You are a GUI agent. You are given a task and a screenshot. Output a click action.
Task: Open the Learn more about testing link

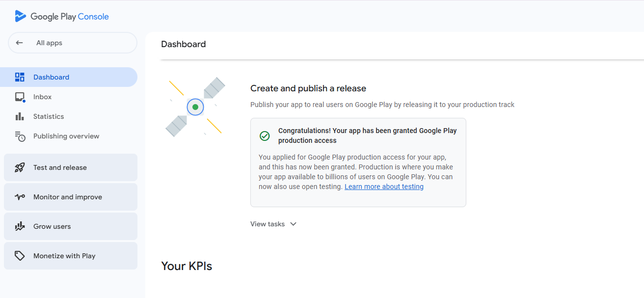(384, 187)
